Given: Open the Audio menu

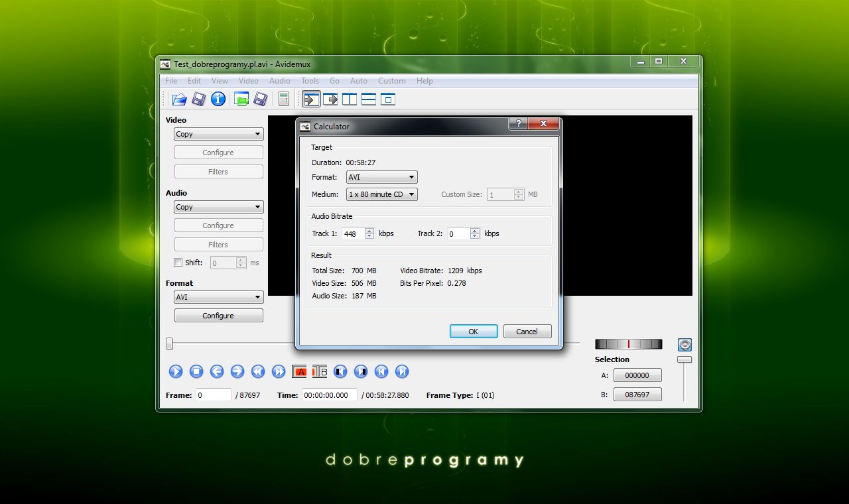Looking at the screenshot, I should coord(280,81).
